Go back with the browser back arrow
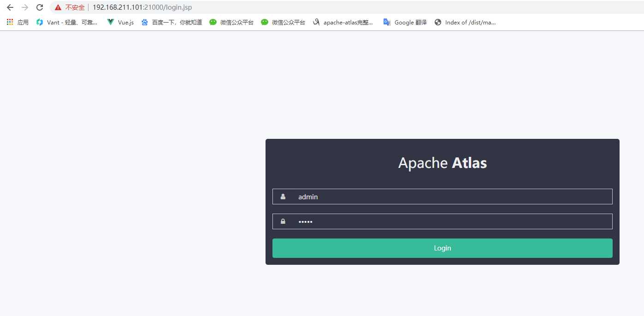 coord(10,7)
